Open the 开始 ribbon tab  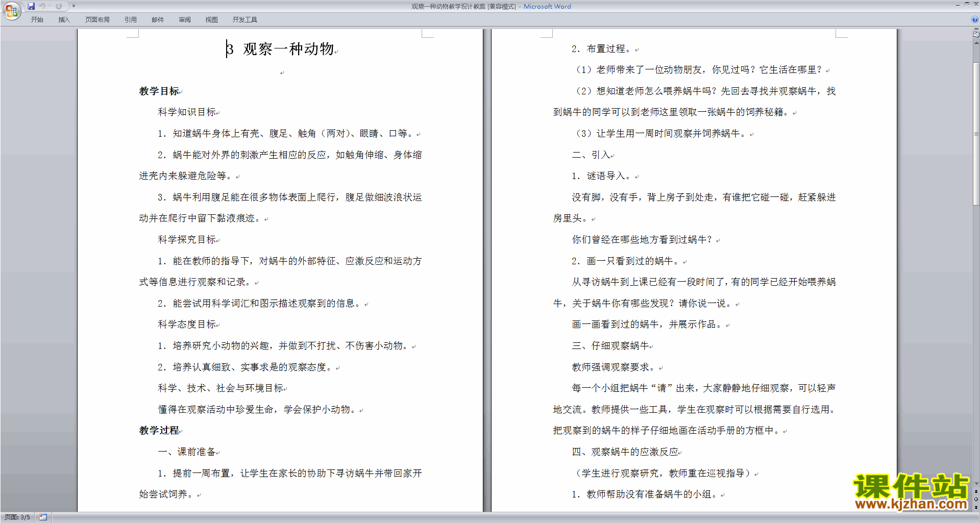(x=37, y=20)
